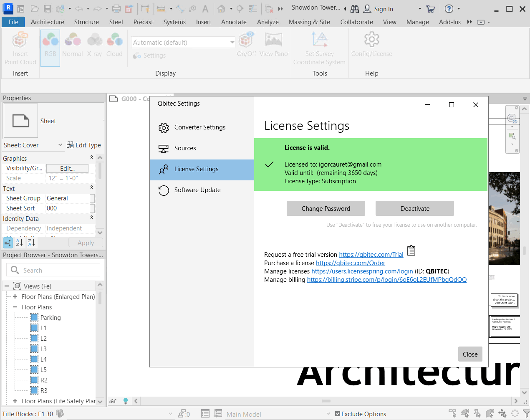The height and width of the screenshot is (420, 530).
Task: Click the Edit... Visibility/Graphics button
Action: [x=67, y=168]
